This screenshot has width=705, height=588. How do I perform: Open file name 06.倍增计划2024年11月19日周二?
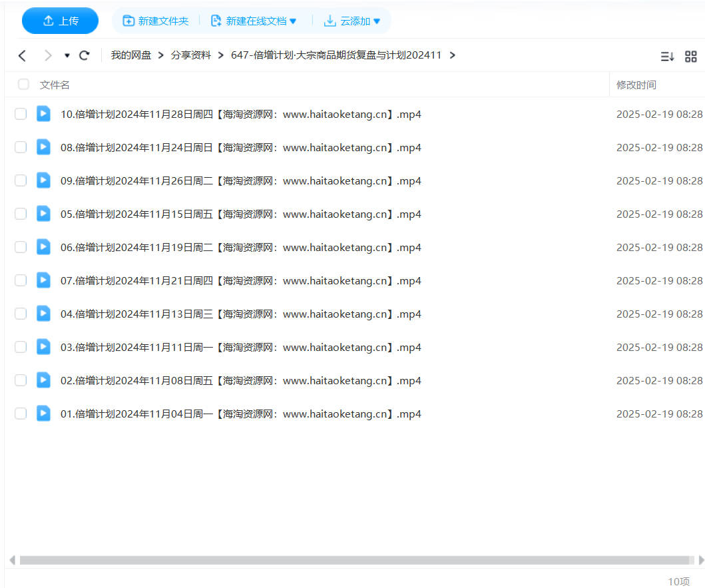click(x=241, y=248)
